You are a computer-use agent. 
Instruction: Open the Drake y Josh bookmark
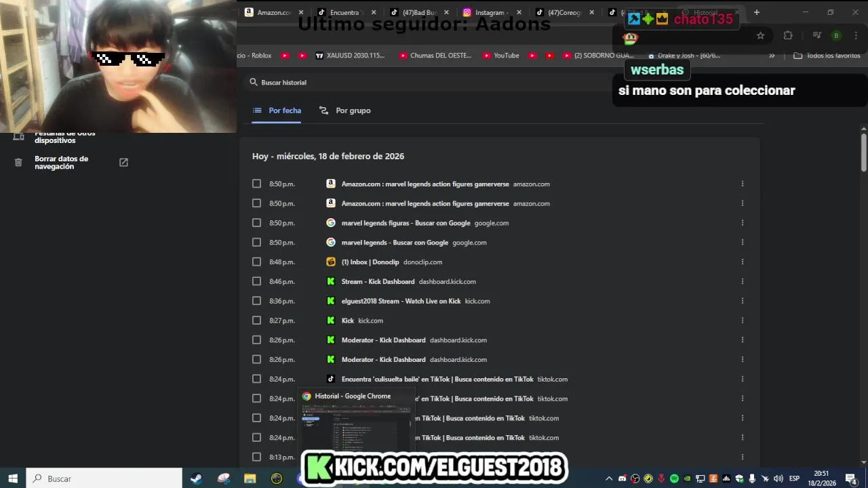(684, 56)
